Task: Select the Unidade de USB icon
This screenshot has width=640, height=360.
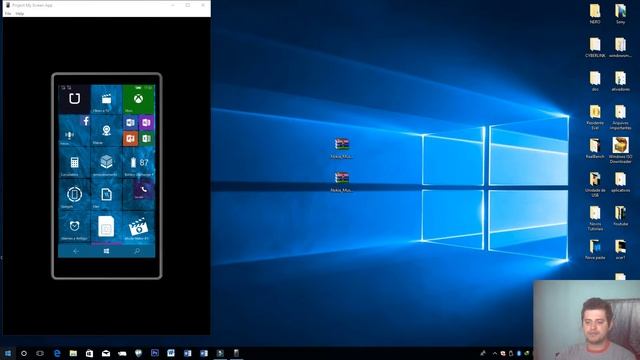Action: 595,184
